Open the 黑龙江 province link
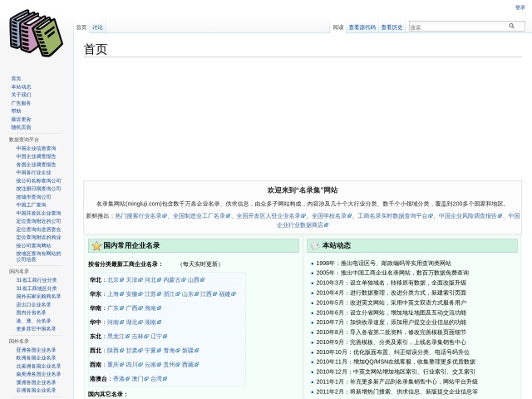 click(x=118, y=337)
